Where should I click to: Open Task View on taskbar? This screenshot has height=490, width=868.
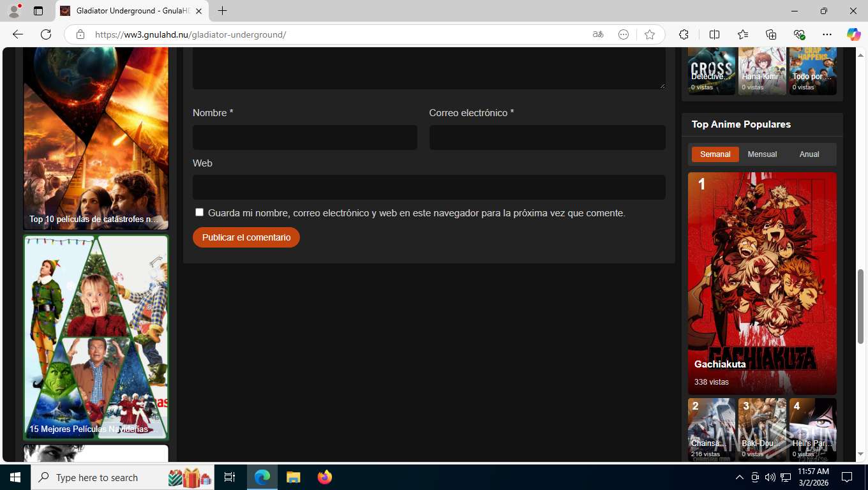[x=230, y=477]
